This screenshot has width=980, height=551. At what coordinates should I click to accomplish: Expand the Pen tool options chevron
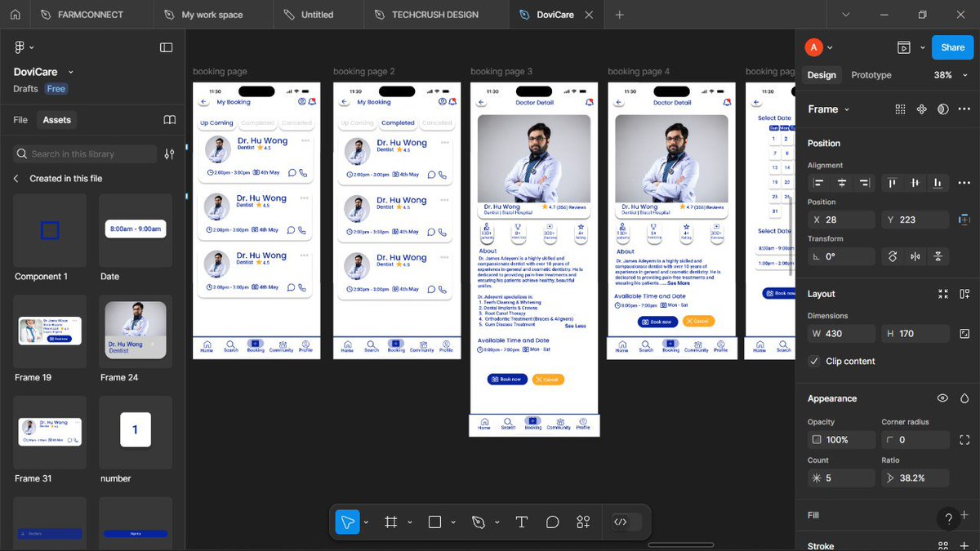pos(497,522)
